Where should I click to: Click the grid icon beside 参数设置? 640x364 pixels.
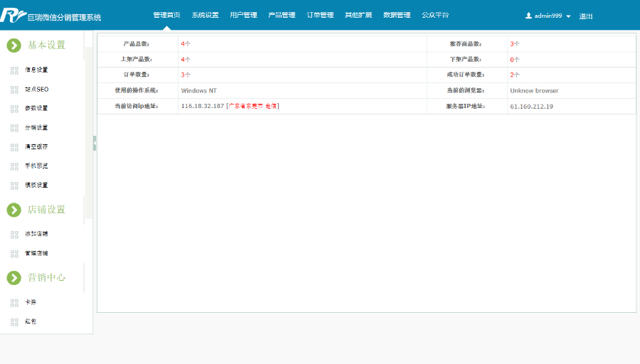[14, 109]
